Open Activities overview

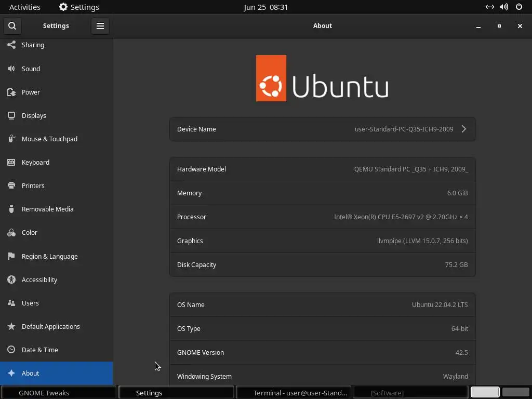(x=25, y=7)
